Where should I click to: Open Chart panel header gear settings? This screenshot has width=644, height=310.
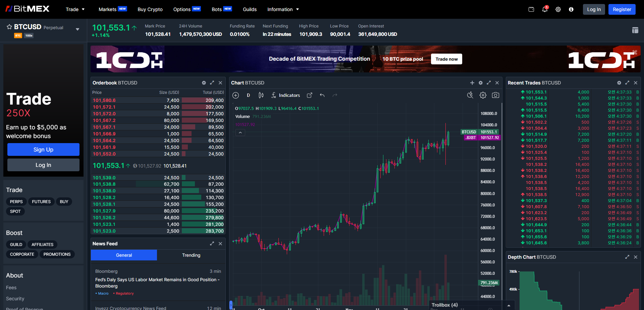(x=481, y=83)
